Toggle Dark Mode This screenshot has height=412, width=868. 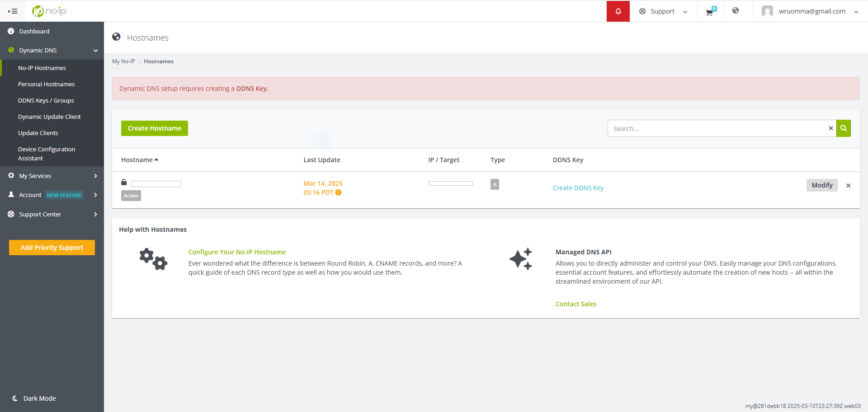point(34,398)
